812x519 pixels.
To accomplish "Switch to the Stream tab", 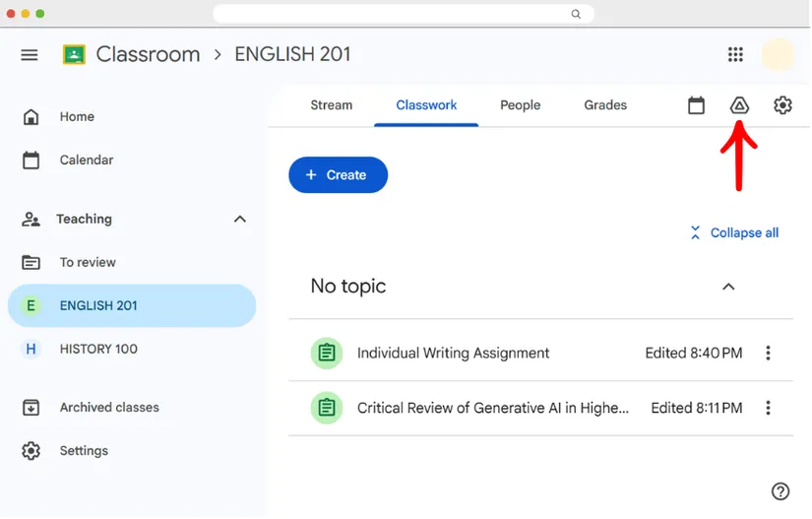I will (331, 105).
